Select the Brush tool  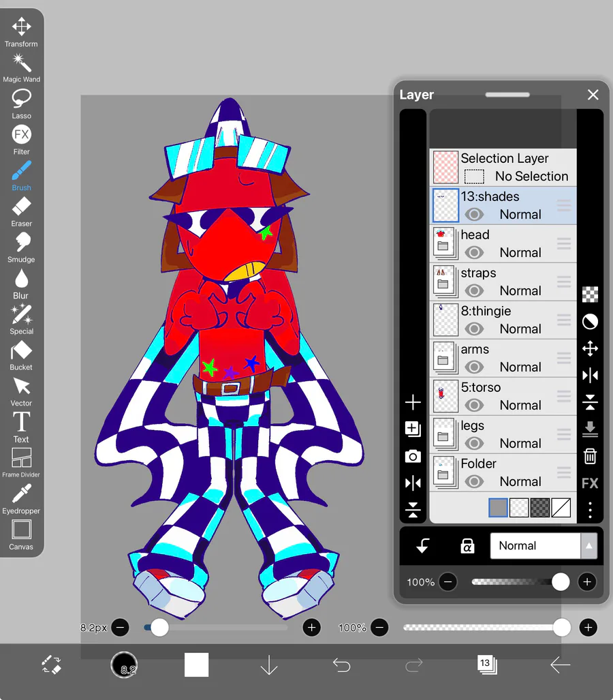click(21, 176)
